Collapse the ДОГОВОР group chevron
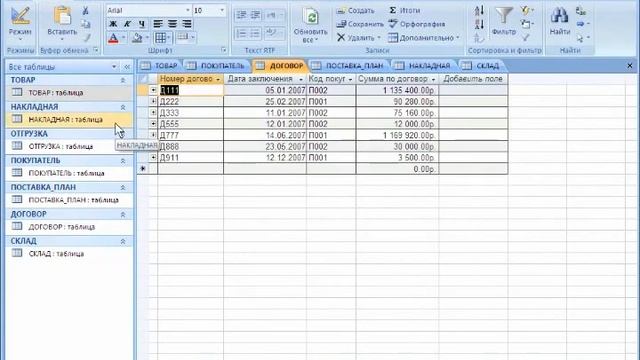Screen dimensions: 640x360 (123, 215)
